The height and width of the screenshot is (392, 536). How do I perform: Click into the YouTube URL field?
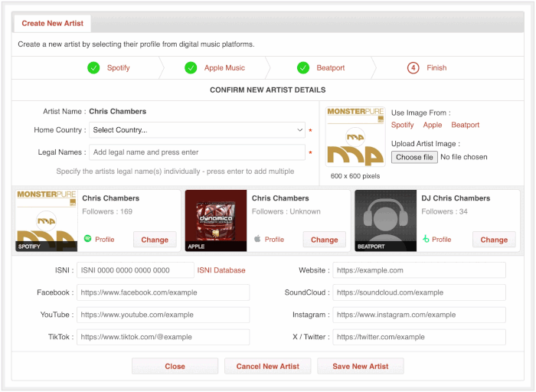click(163, 315)
